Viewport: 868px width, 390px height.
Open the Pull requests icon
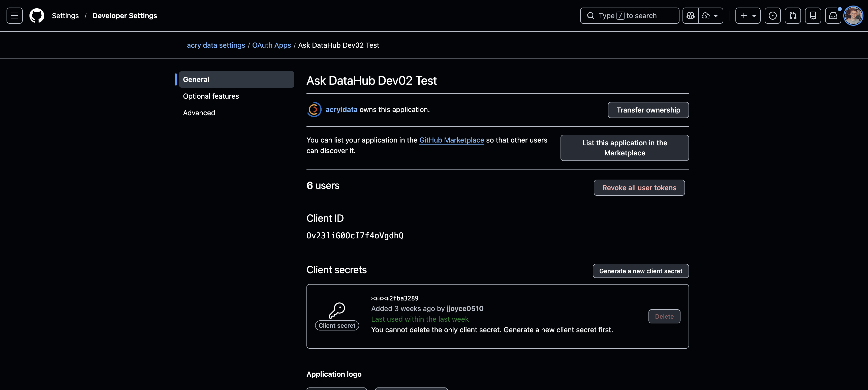click(x=793, y=16)
